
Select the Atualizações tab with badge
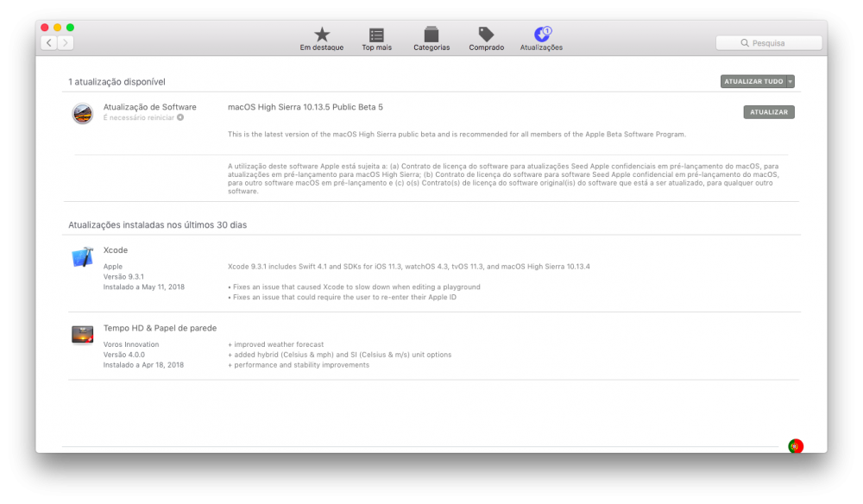541,39
